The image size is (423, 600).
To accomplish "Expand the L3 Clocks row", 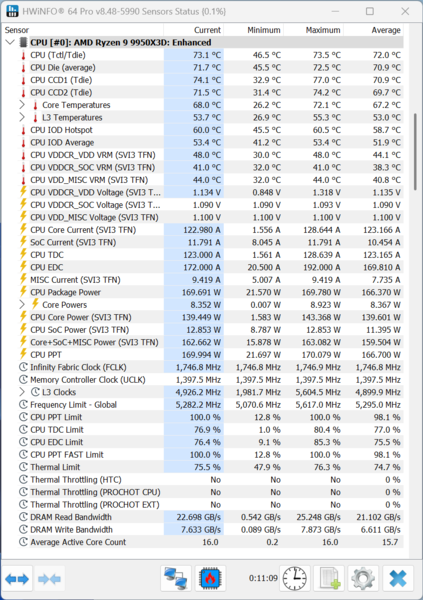I will tap(22, 392).
